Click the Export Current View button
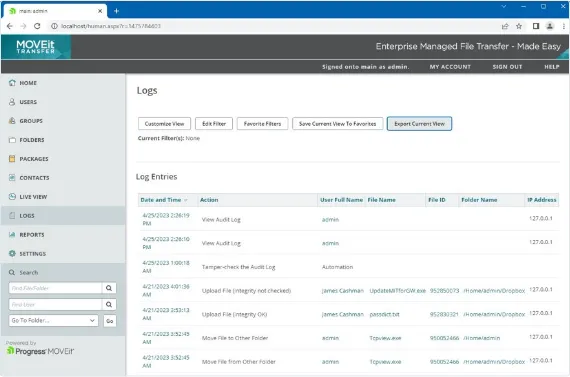This screenshot has width=570, height=377. (420, 124)
